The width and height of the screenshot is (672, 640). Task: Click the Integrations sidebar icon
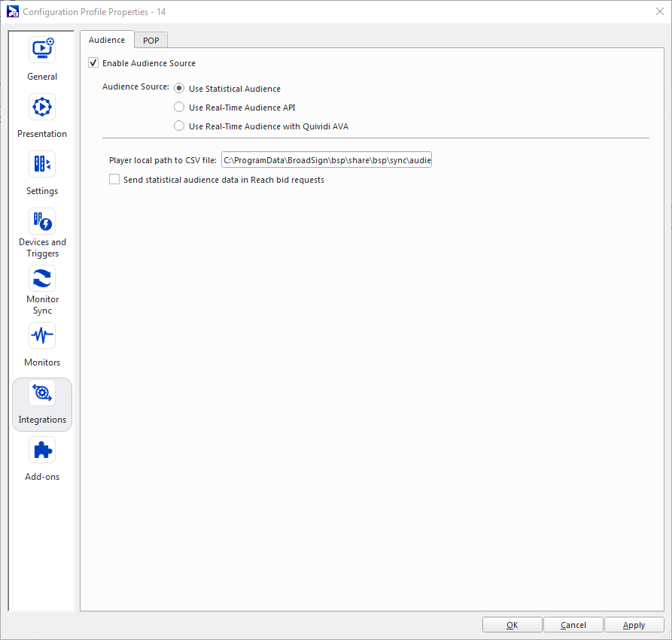click(x=42, y=393)
